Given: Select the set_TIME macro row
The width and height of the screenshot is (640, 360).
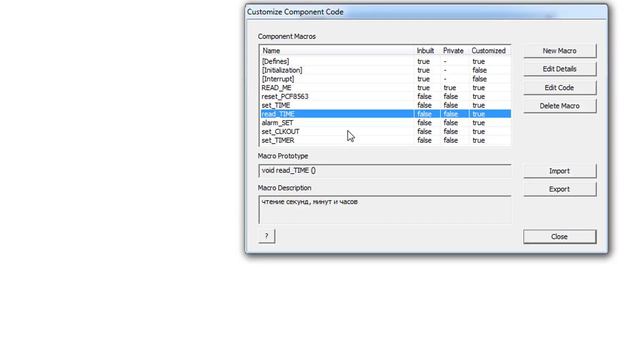Looking at the screenshot, I should [x=385, y=105].
